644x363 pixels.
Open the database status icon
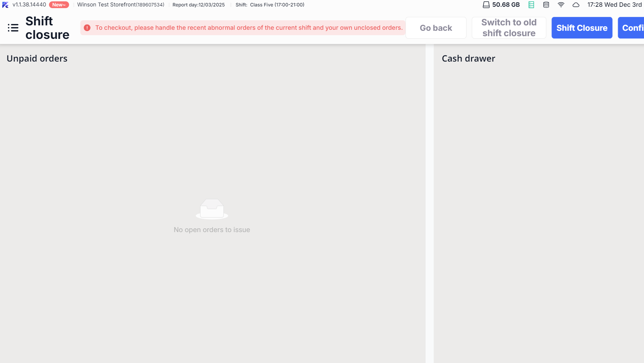coord(546,5)
